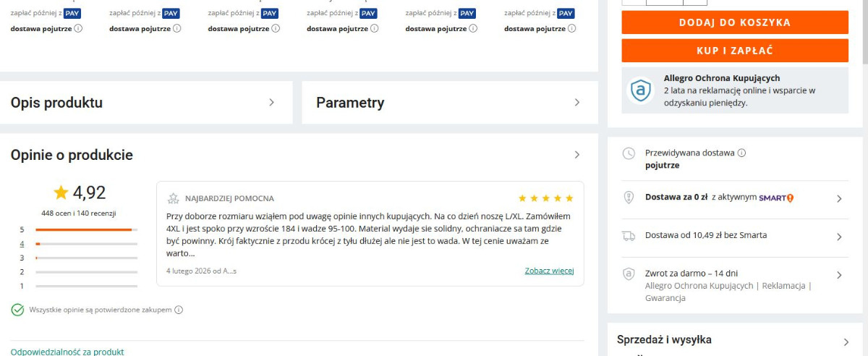The image size is (868, 356).
Task: Expand the Parametry section
Action: click(576, 103)
